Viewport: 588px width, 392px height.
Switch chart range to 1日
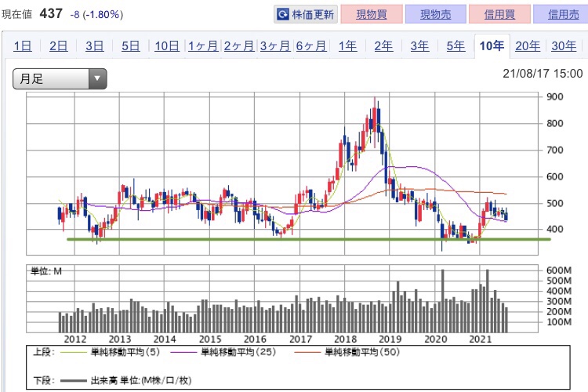click(23, 46)
